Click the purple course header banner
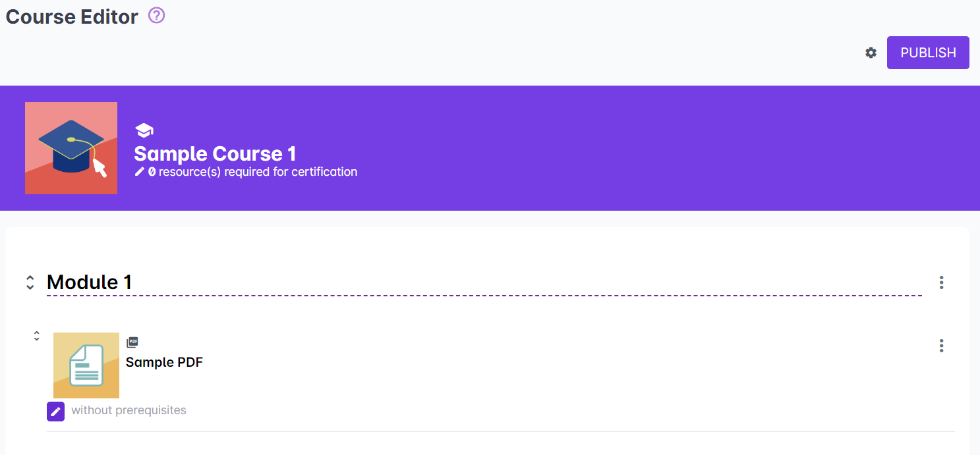This screenshot has width=980, height=455. 593,148
